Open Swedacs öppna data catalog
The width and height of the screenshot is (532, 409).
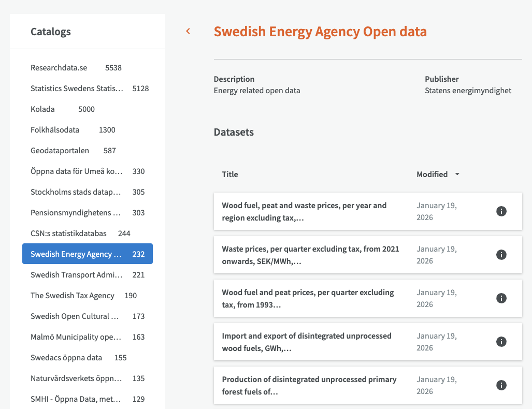pyautogui.click(x=66, y=358)
